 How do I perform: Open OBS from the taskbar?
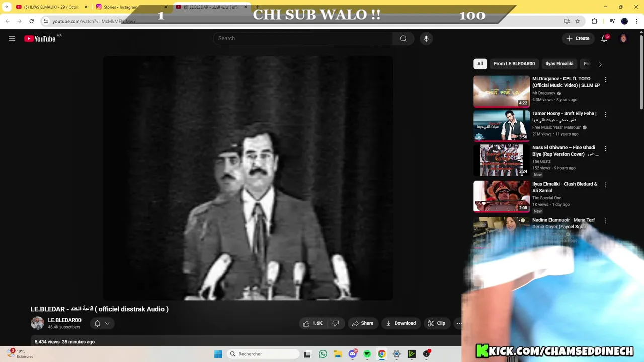point(427,354)
